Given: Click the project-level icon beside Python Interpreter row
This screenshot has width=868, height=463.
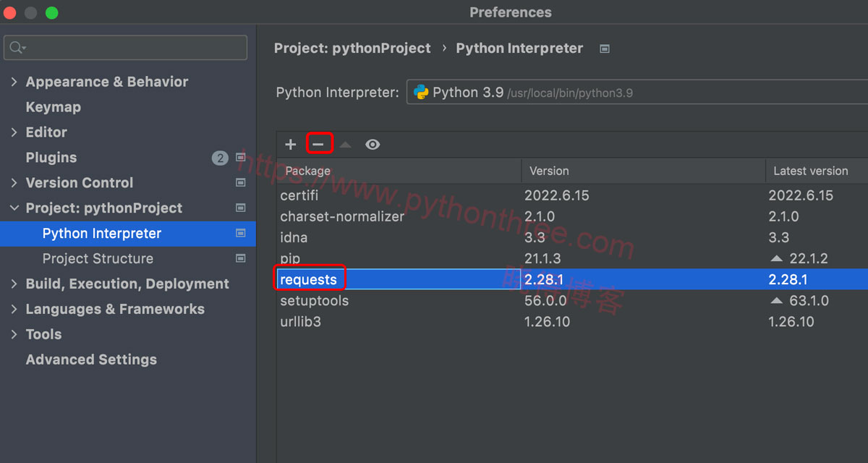Looking at the screenshot, I should [x=241, y=234].
